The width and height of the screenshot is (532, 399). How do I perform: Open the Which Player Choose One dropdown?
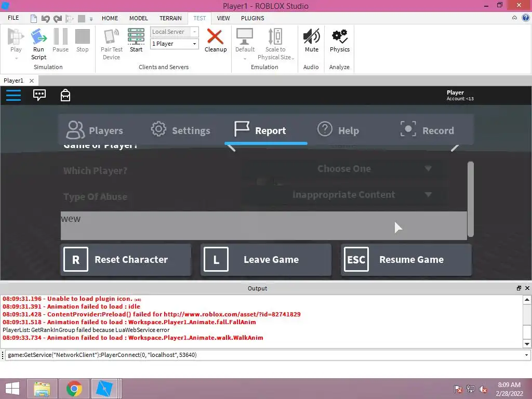click(343, 169)
